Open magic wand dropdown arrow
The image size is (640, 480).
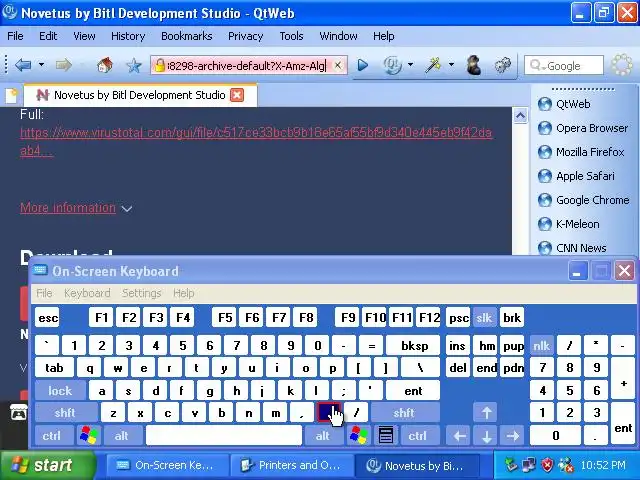[451, 64]
